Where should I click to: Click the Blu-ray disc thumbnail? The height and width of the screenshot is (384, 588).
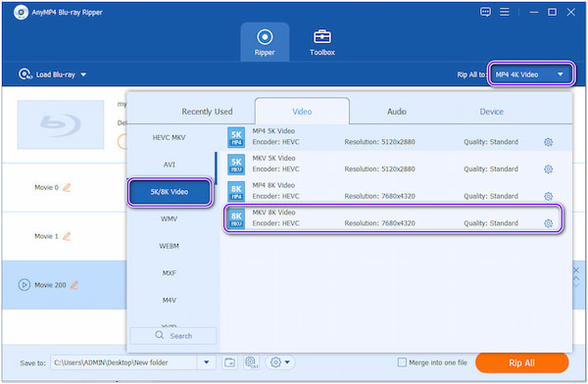pos(61,124)
